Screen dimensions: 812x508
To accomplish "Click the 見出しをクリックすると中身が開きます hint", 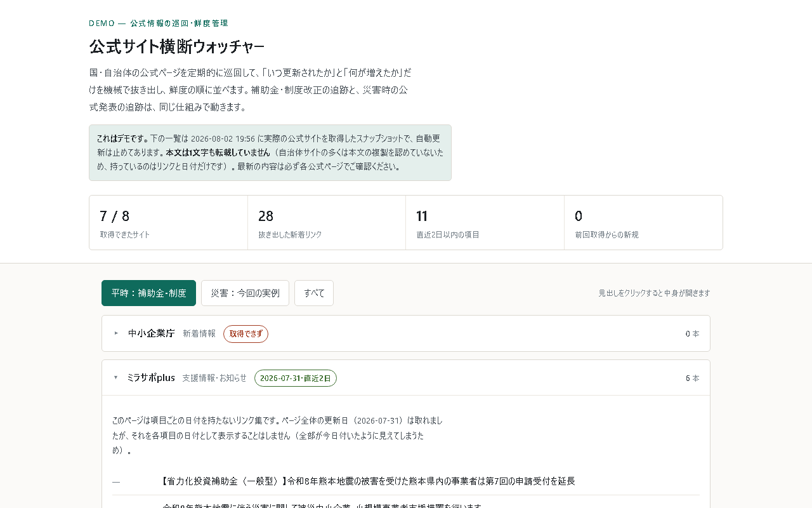I will 654,293.
